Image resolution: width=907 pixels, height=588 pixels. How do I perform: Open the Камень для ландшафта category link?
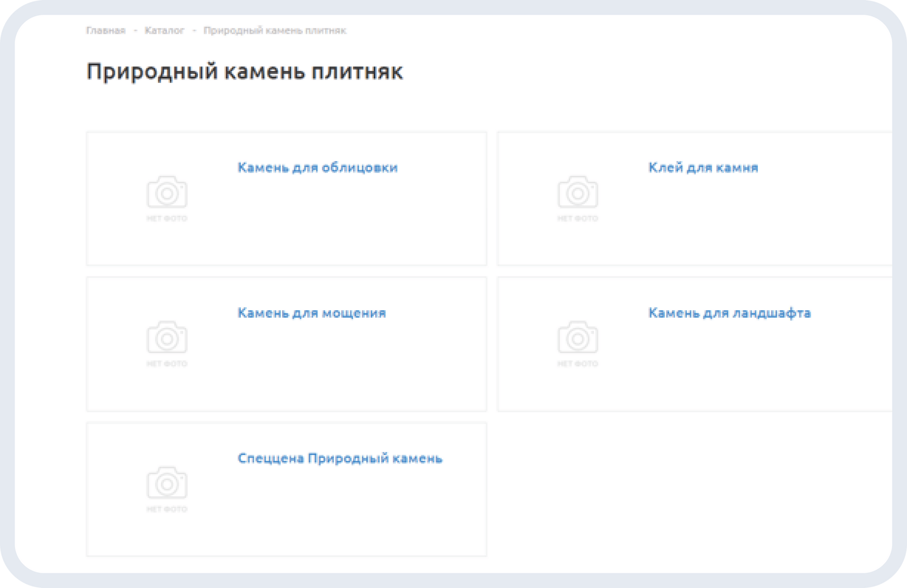tap(729, 313)
